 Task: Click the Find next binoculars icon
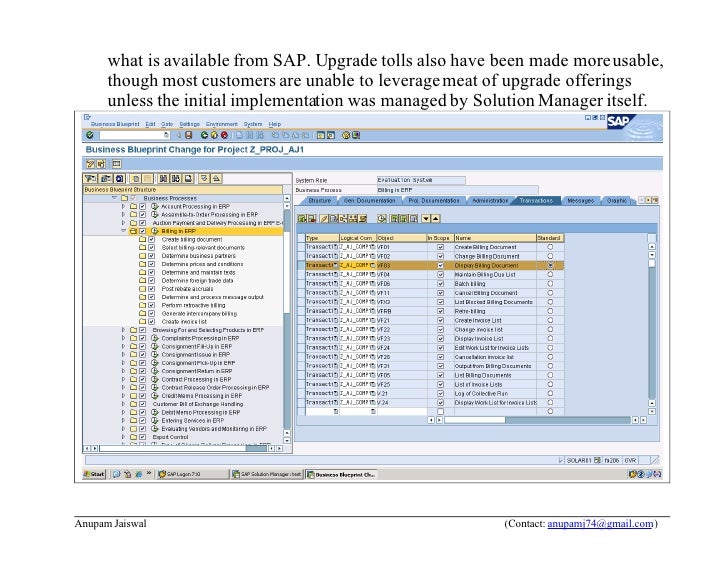176,178
